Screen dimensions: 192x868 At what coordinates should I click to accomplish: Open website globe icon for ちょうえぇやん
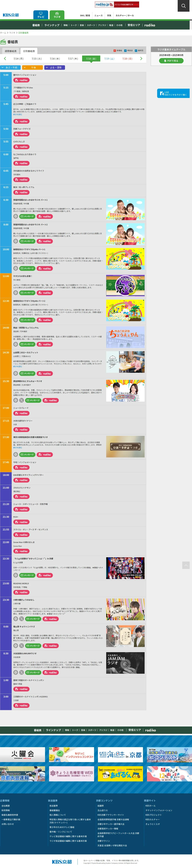point(16,344)
